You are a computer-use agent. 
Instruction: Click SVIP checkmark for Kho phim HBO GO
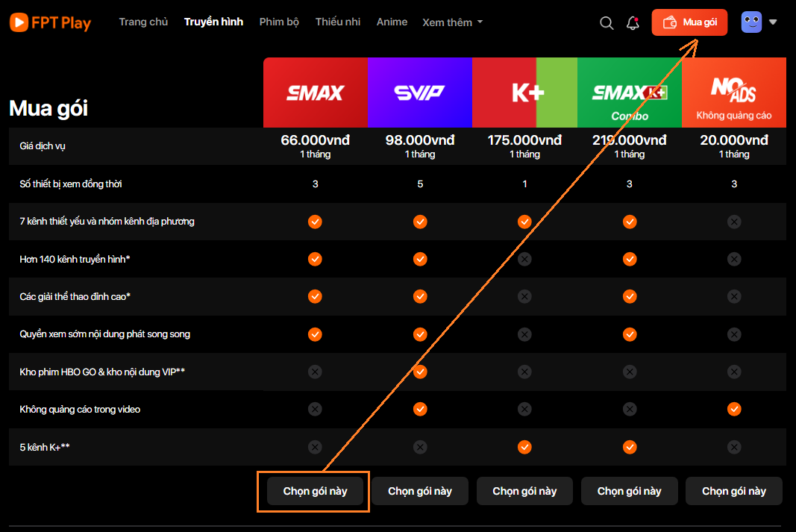[420, 372]
